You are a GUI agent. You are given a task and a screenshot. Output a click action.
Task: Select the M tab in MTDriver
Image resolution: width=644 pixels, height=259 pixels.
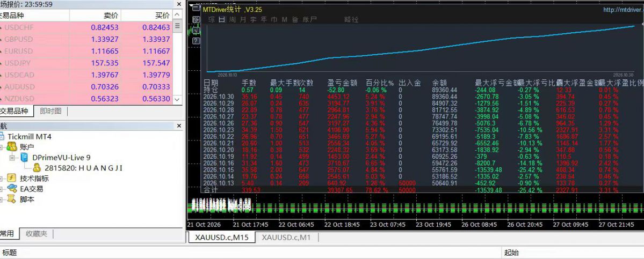(284, 19)
